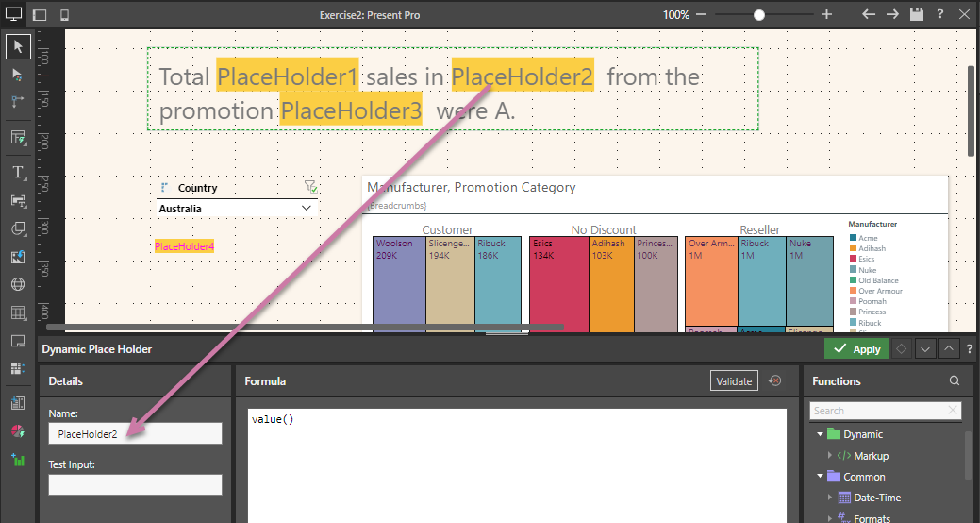Select the pointer selection tool
This screenshot has height=523, width=980.
pyautogui.click(x=18, y=47)
